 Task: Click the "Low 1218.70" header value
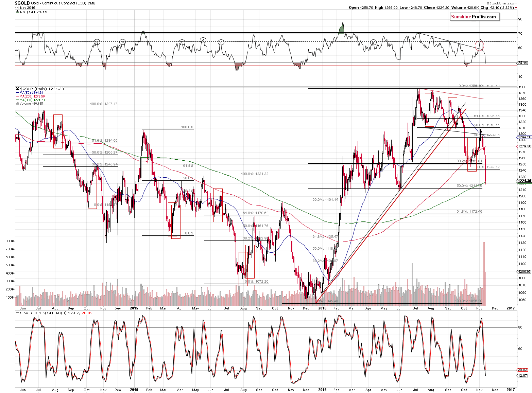(x=410, y=7)
